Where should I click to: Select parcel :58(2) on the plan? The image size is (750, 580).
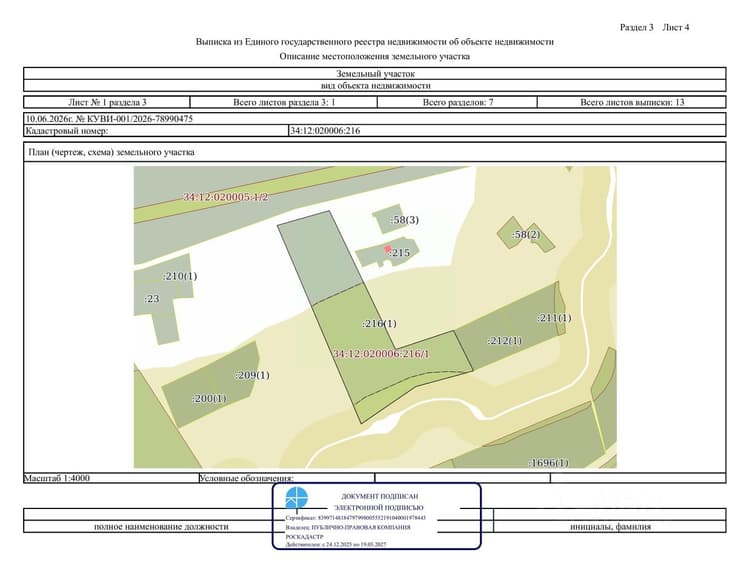click(526, 235)
